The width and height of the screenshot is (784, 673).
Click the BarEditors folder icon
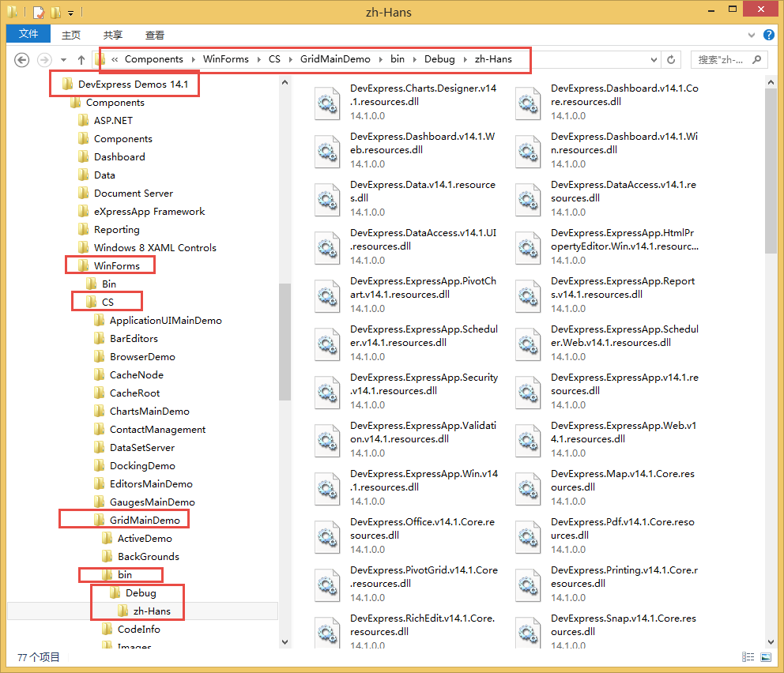point(100,338)
